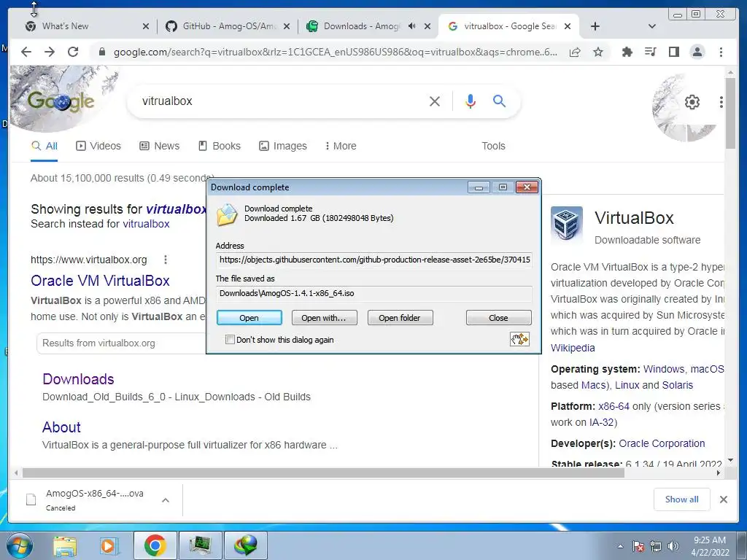Open Windows Explorer from the taskbar
747x560 pixels.
(x=65, y=545)
